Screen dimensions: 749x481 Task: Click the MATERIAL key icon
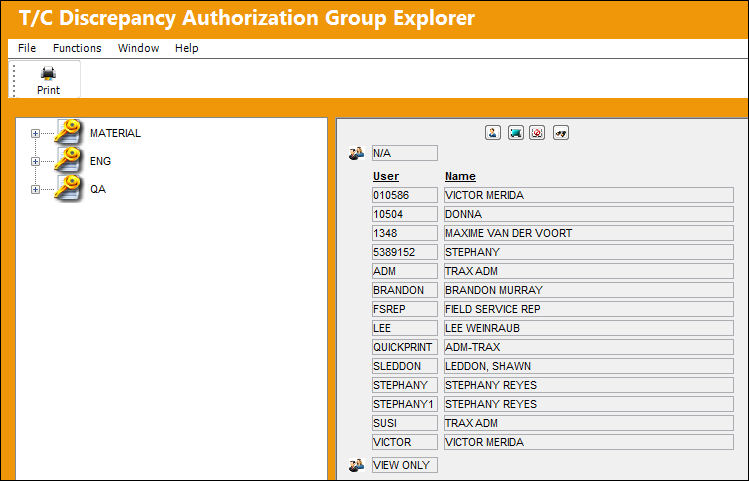click(67, 132)
